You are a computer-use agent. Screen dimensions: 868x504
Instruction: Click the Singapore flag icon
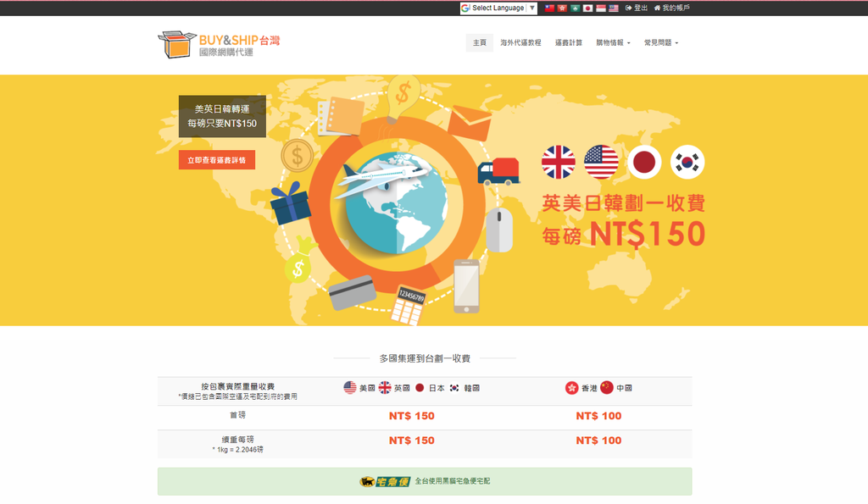click(600, 8)
